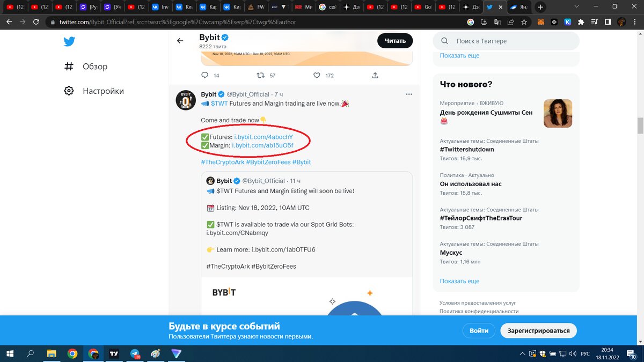Viewport: 644px width, 362px height.
Task: Open Windows taskbar search
Action: coord(31,354)
